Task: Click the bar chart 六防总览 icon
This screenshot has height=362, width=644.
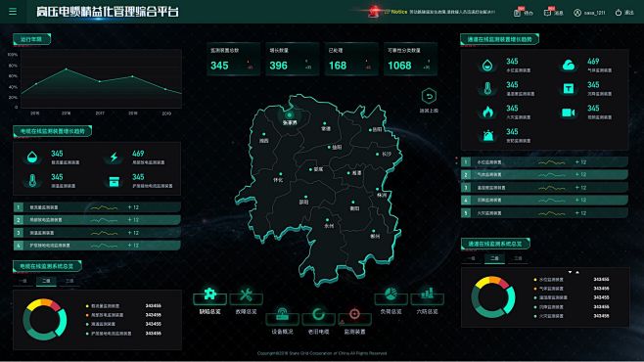Action: tap(427, 294)
